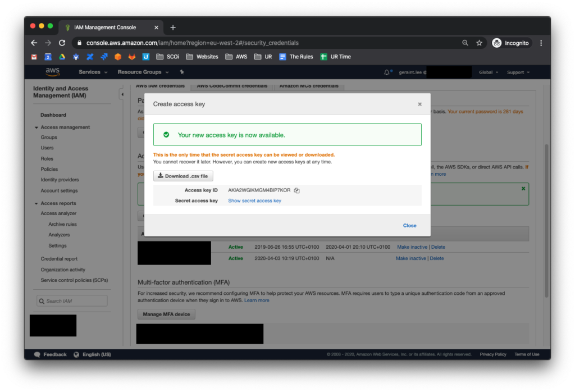Reload the IAM console page
The height and width of the screenshot is (392, 575).
[62, 43]
